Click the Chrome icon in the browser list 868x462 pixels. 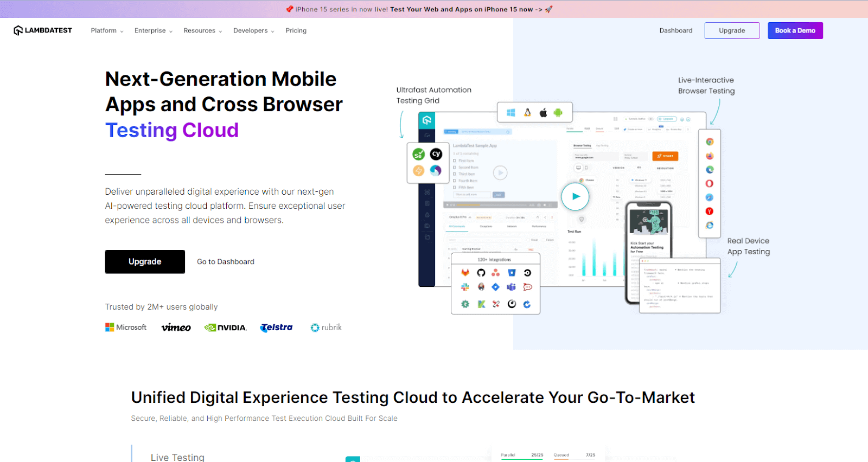pos(709,142)
